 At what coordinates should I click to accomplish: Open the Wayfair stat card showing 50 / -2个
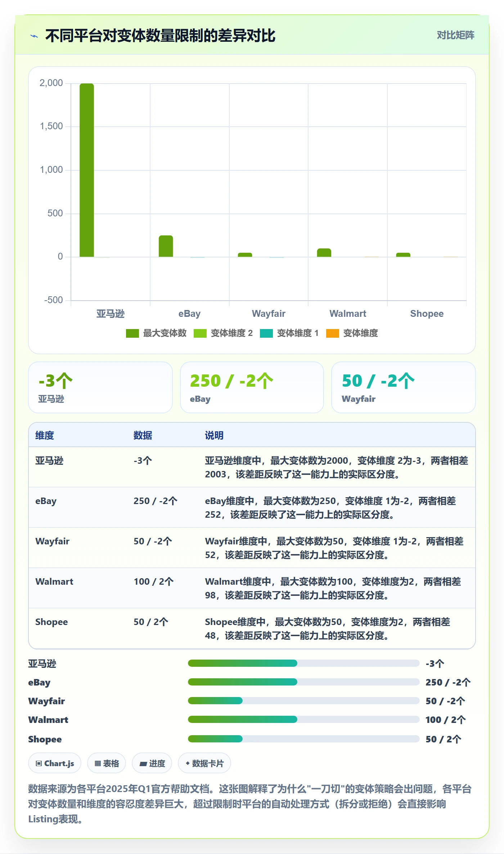coord(404,387)
